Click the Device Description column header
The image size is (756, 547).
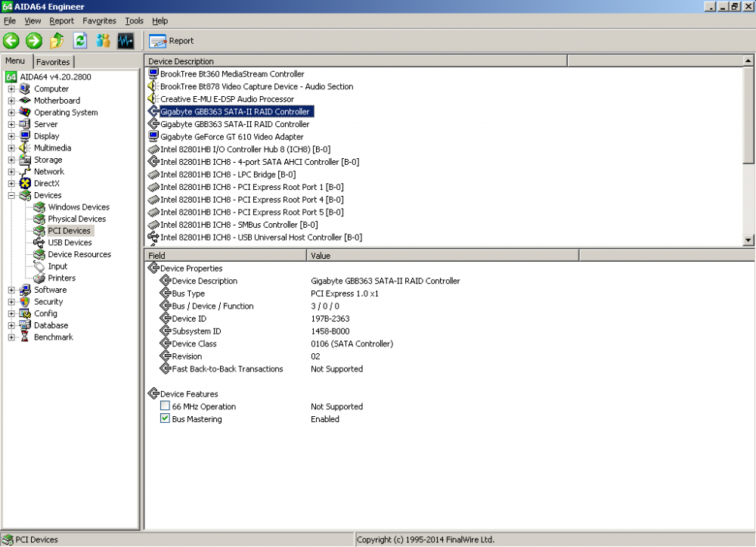click(355, 61)
